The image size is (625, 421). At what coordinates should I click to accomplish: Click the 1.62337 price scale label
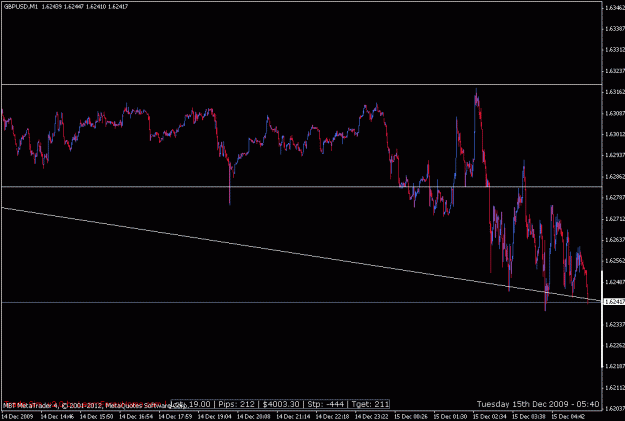[615, 324]
